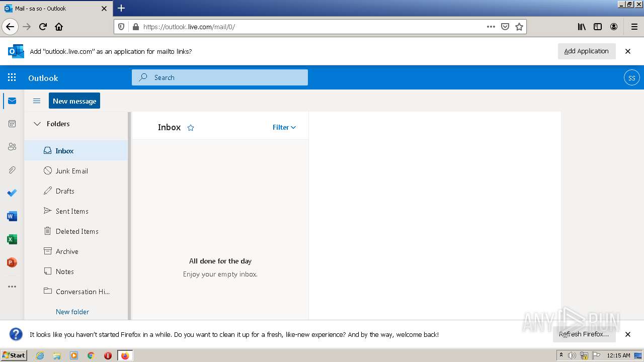Click the Outlook brand title
This screenshot has height=362, width=644.
coord(43,78)
